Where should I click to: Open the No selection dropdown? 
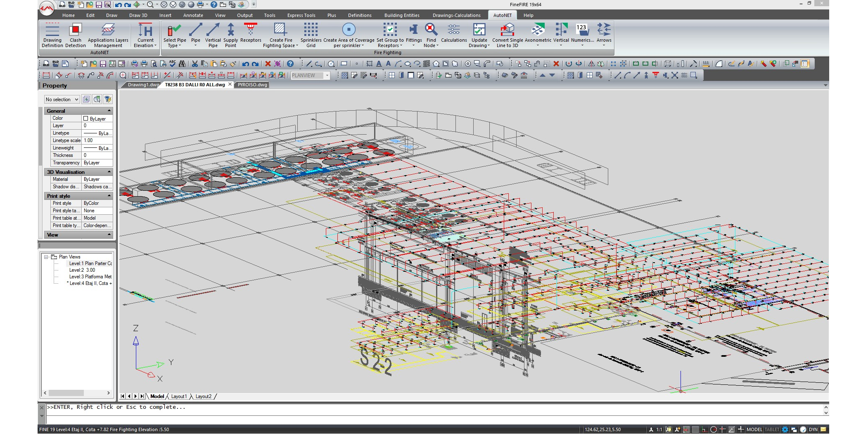pyautogui.click(x=62, y=100)
